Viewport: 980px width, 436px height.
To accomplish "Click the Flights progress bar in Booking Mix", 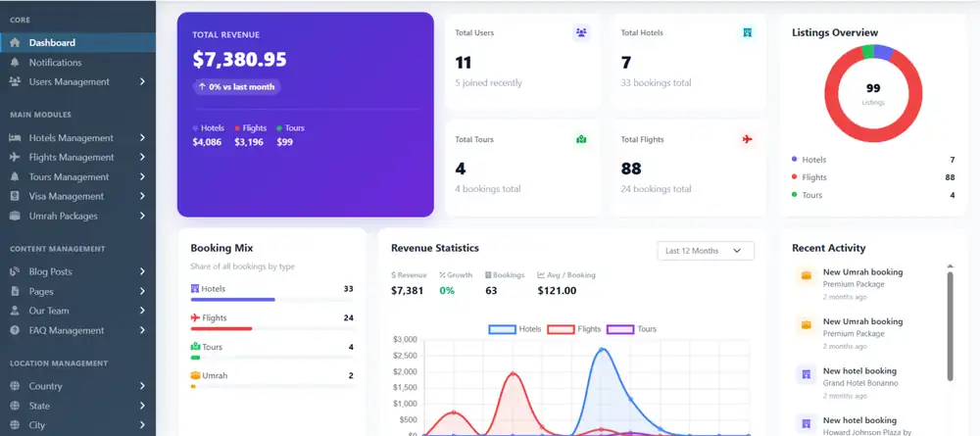I will [x=271, y=328].
